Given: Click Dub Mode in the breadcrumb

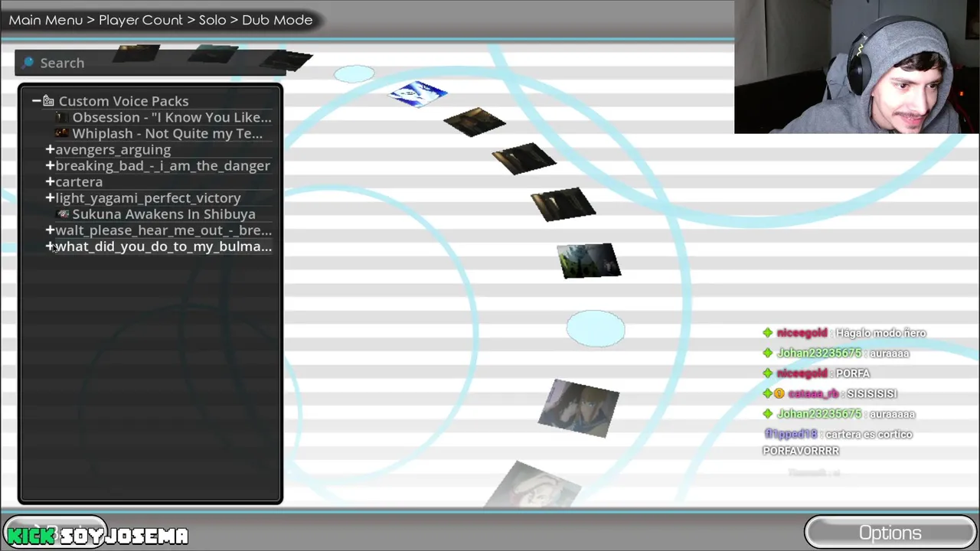Looking at the screenshot, I should 277,20.
